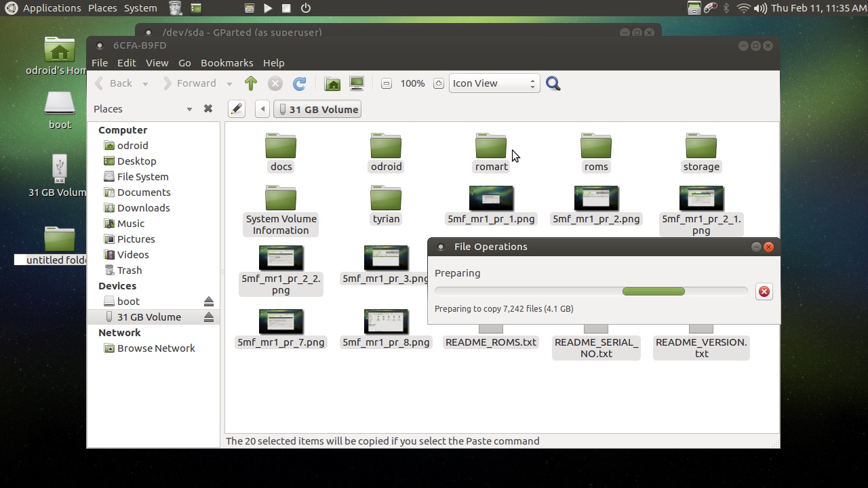
Task: Open the Bookmarks menu
Action: tap(226, 62)
